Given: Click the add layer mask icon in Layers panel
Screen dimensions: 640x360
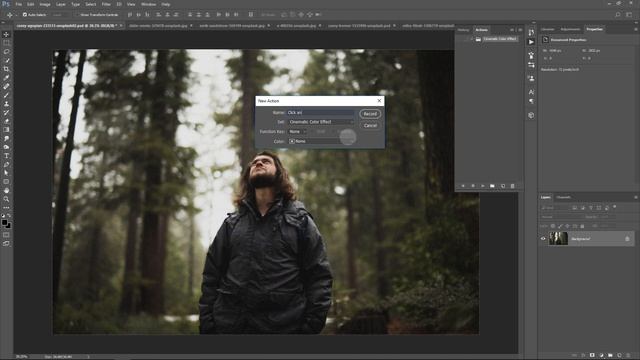Looking at the screenshot, I should click(x=592, y=356).
